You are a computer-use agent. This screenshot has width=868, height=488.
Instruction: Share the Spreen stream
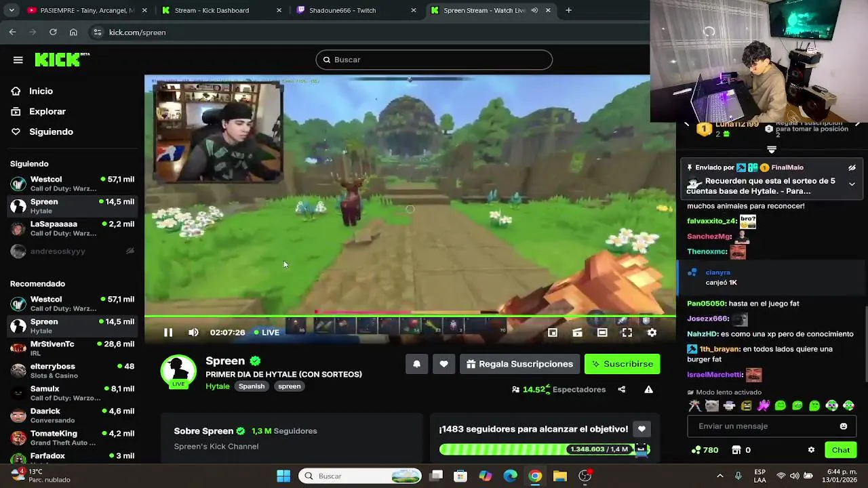621,390
